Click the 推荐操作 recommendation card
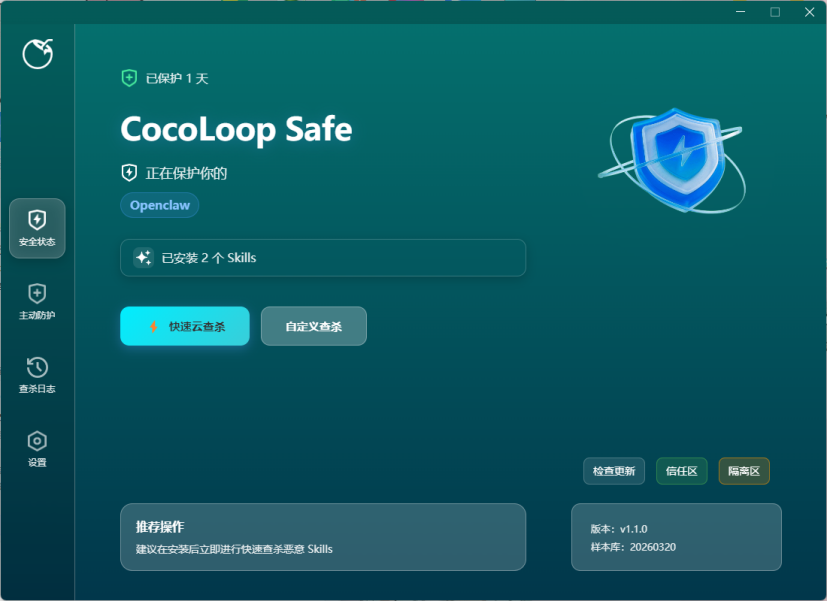 pyautogui.click(x=322, y=537)
